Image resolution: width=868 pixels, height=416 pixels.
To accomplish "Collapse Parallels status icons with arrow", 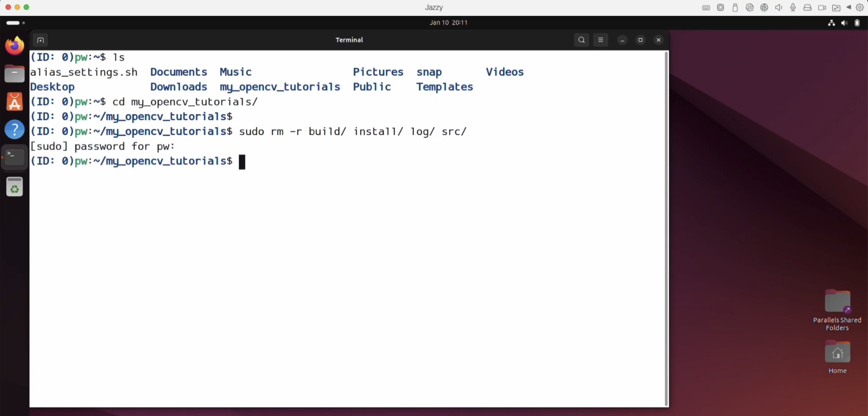I will (x=849, y=7).
